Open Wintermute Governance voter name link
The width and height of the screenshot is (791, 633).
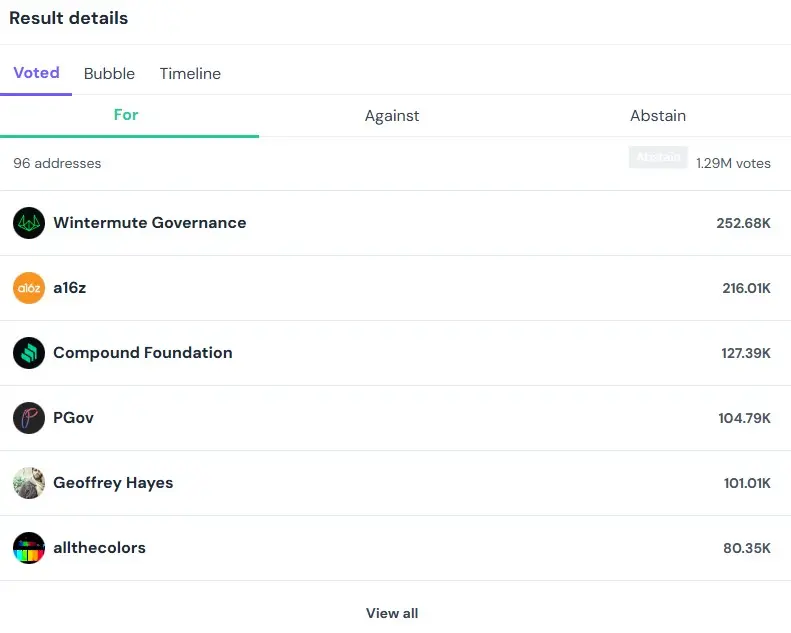149,223
